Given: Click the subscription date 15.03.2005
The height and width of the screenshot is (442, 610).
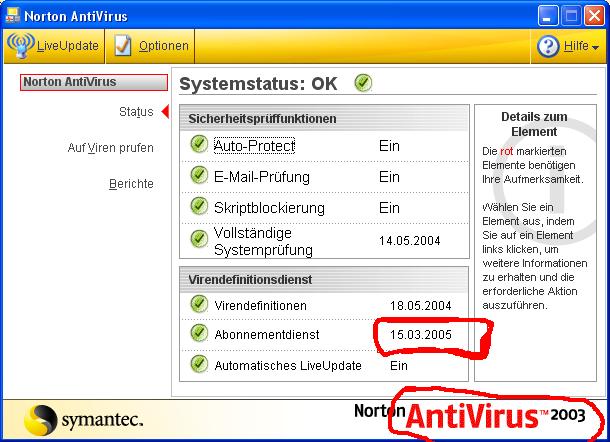Looking at the screenshot, I should (421, 335).
